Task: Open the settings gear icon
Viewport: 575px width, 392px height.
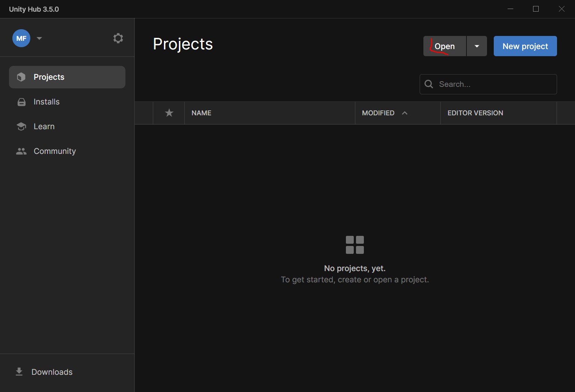Action: (x=118, y=38)
